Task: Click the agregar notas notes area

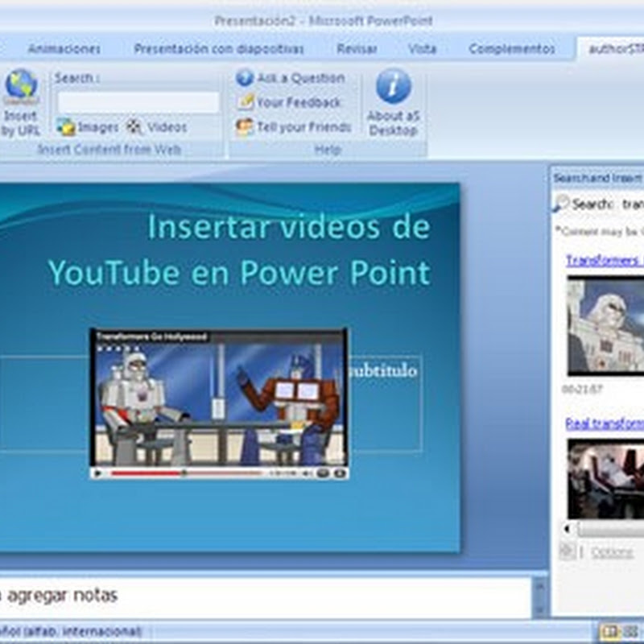Action: point(265,597)
